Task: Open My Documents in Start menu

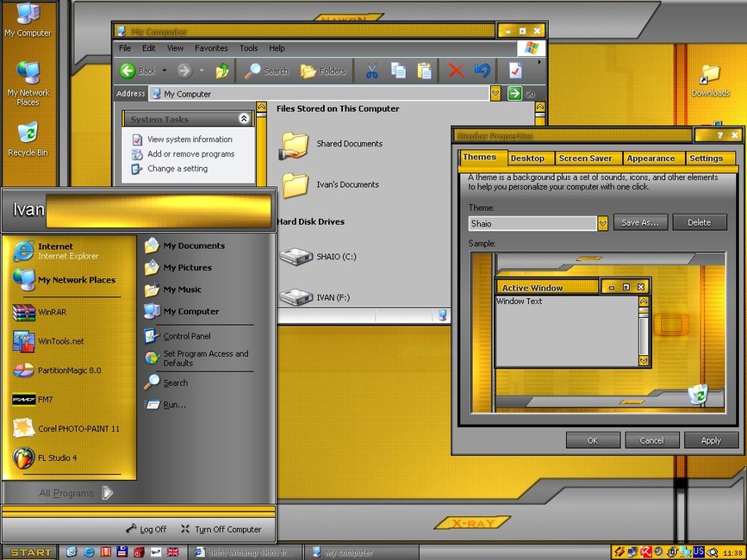Action: coord(185,246)
